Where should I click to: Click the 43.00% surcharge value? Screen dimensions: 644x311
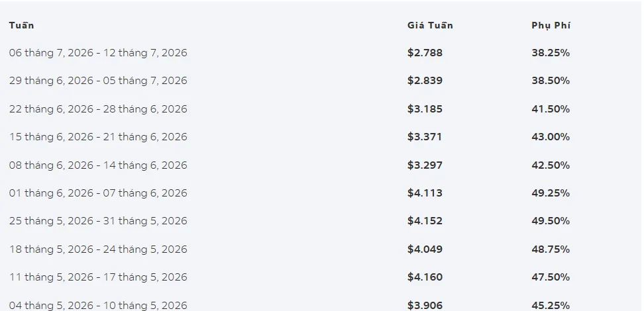[551, 136]
